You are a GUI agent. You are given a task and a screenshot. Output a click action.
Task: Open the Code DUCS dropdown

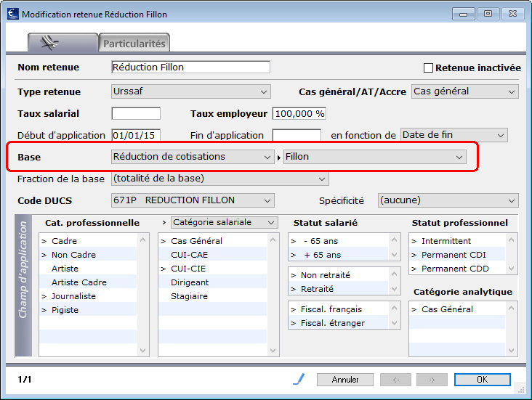click(x=193, y=200)
